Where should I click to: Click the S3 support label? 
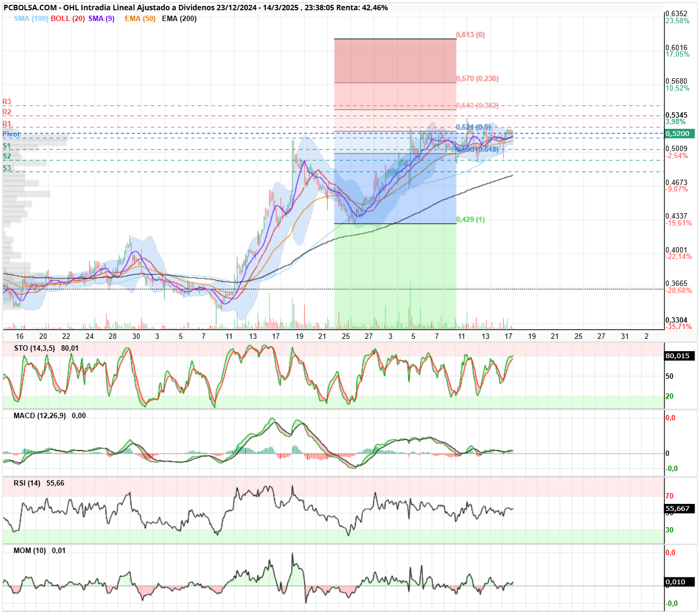pyautogui.click(x=6, y=168)
